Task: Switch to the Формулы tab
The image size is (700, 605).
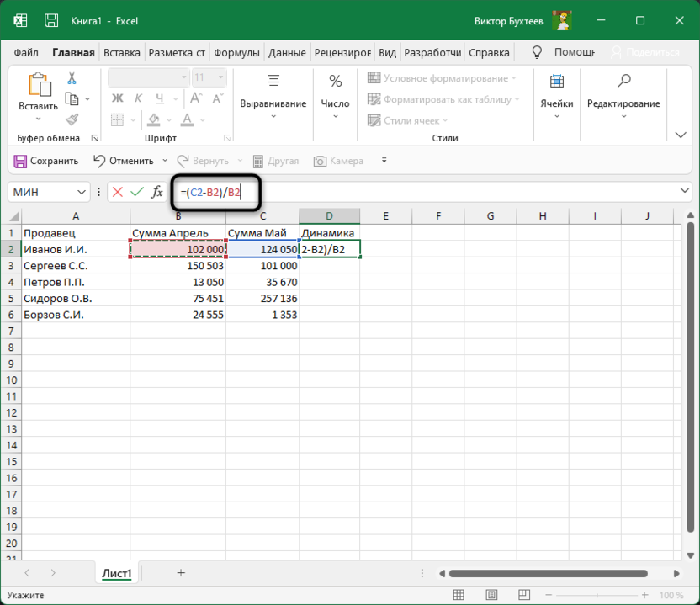Action: (236, 53)
